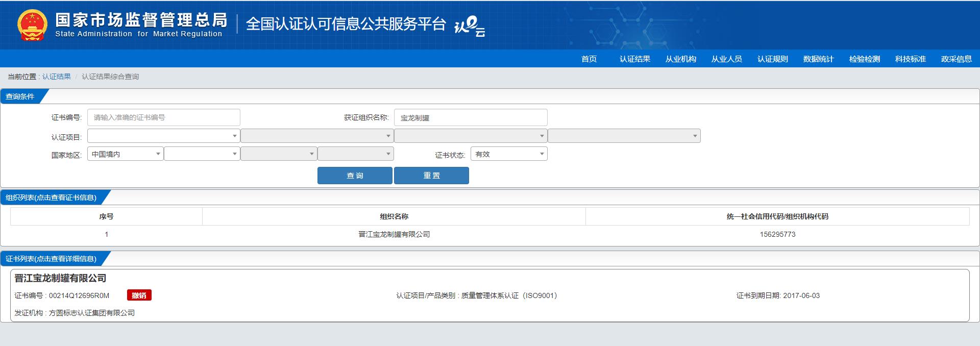
Task: Click breadcrumb text 认证结果综合查询
Action: (110, 77)
